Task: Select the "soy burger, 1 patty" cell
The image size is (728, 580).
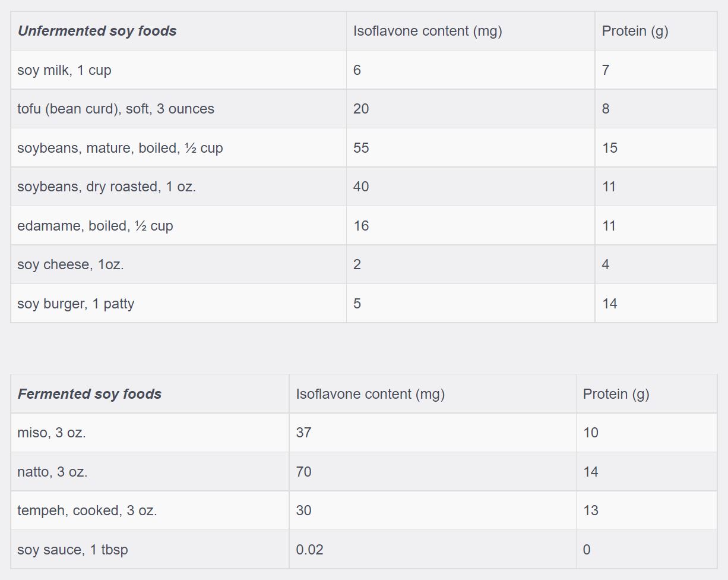Action: pyautogui.click(x=76, y=304)
